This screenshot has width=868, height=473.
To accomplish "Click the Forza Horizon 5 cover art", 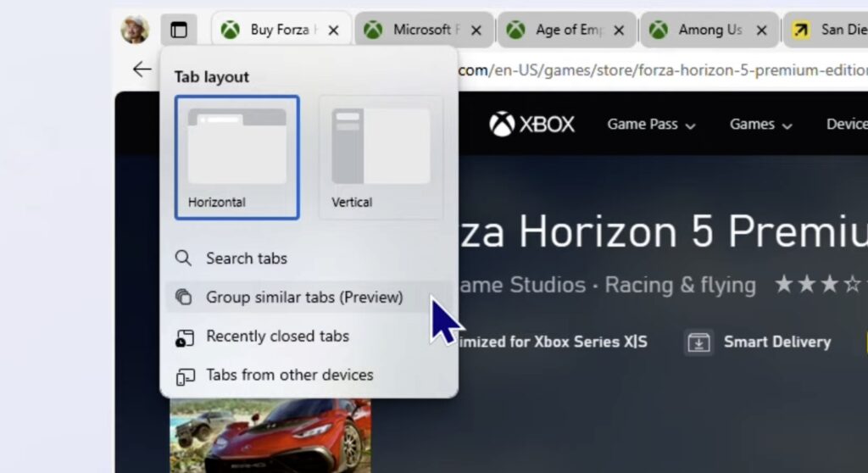I will point(270,436).
